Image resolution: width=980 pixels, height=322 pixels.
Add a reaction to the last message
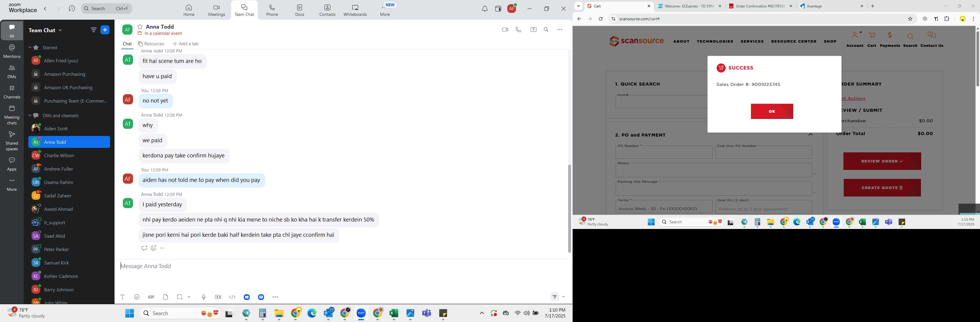153,248
